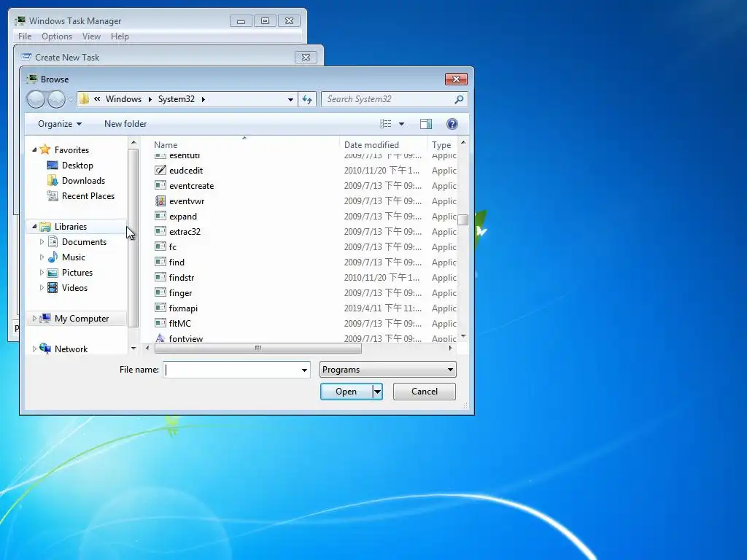
Task: Open Downloads in Favorites
Action: tap(83, 181)
